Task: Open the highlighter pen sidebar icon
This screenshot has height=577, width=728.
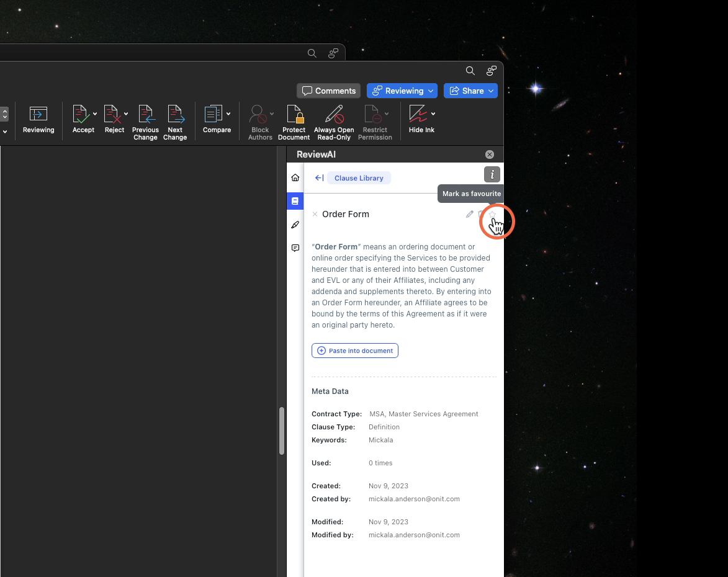Action: click(295, 225)
